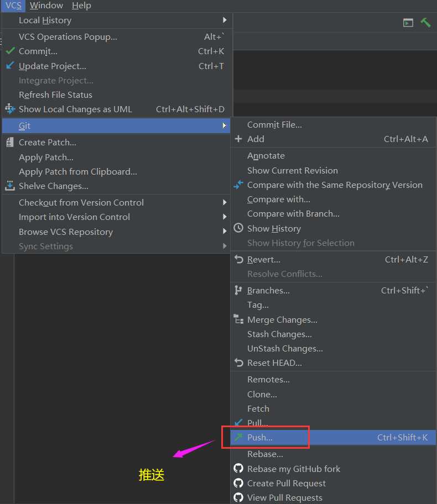
Task: Click the Ctrl+Shift+K shortcut text
Action: 402,438
